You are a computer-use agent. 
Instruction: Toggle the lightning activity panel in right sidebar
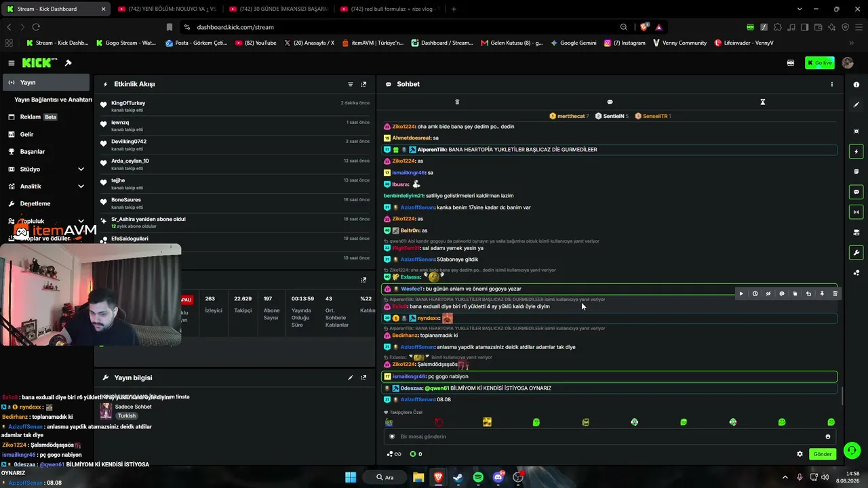856,151
